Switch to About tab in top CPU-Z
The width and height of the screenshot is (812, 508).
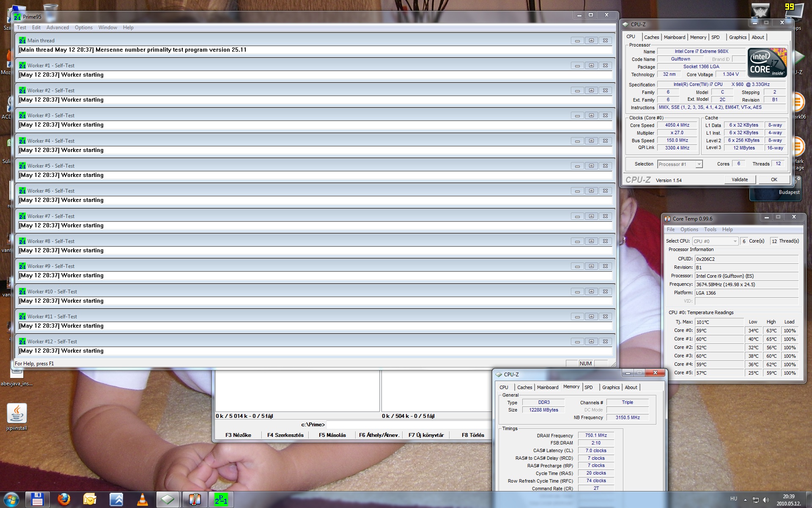(757, 37)
